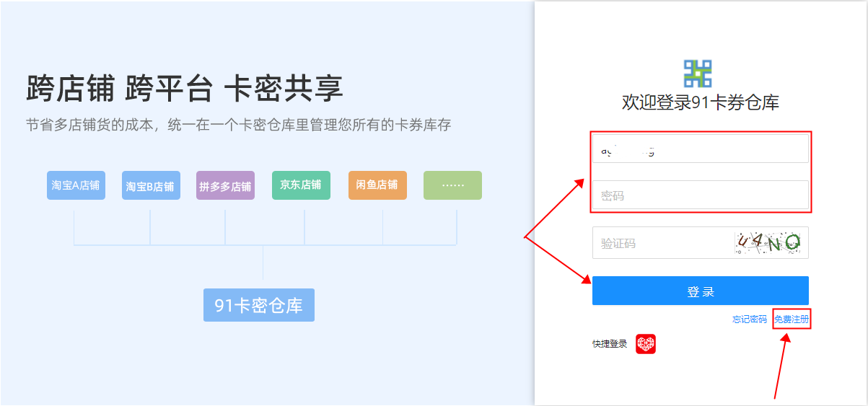The height and width of the screenshot is (406, 868).
Task: Click the 闲鱼店铺 box
Action: click(377, 185)
